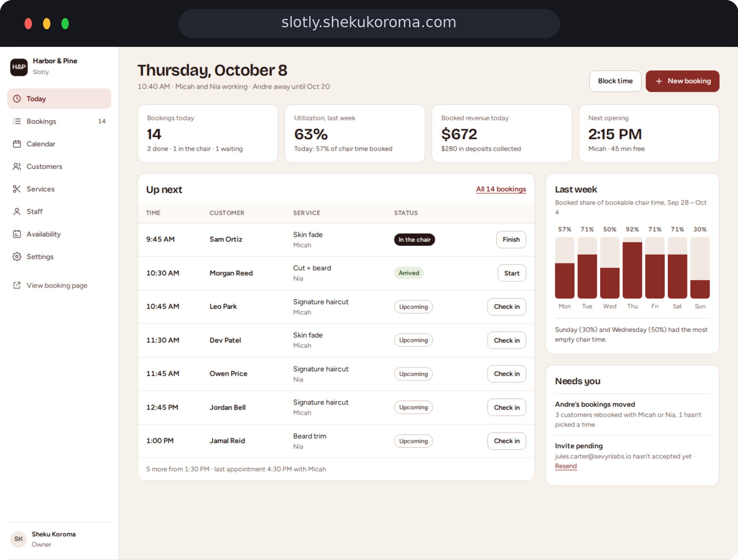Check in Jamal Reid

coord(507,441)
